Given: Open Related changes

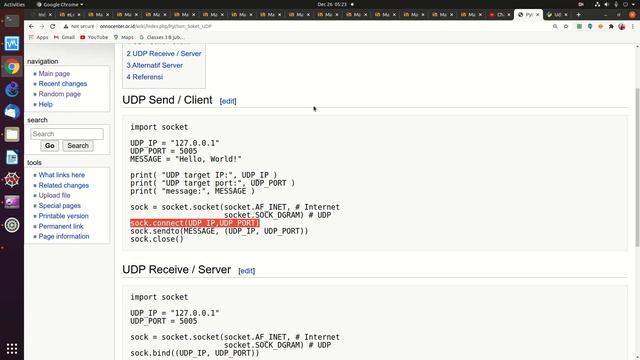Looking at the screenshot, I should [64, 185].
